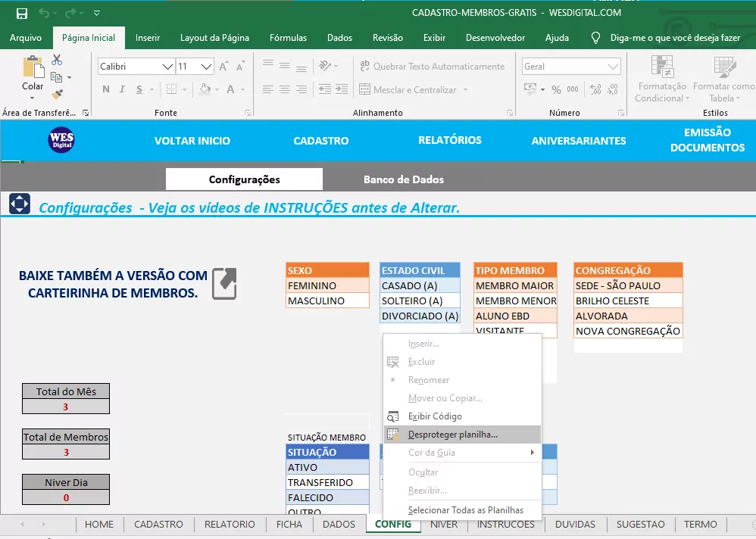Open the fill color palette arrow
The height and width of the screenshot is (539, 756).
click(217, 89)
